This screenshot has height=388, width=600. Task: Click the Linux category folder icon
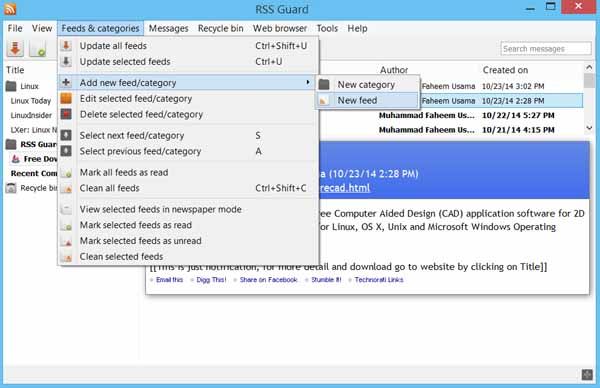[x=11, y=86]
